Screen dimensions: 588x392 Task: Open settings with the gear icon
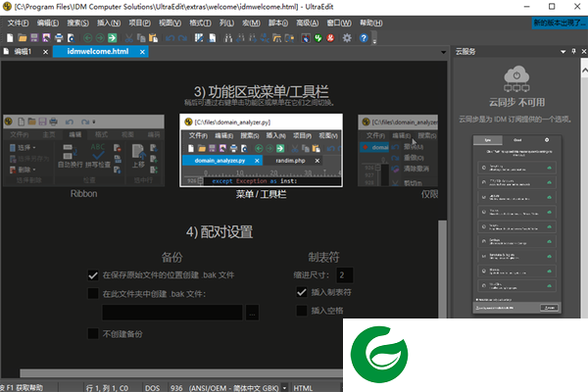pyautogui.click(x=347, y=38)
